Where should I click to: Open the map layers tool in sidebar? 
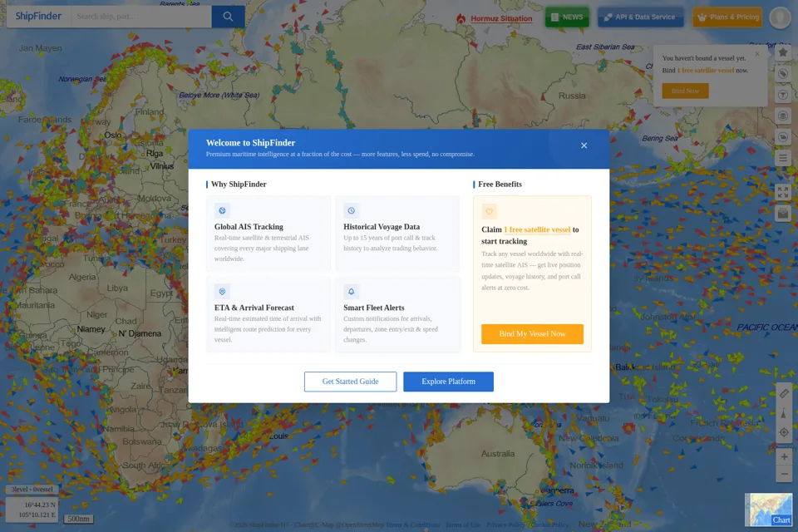pyautogui.click(x=783, y=116)
